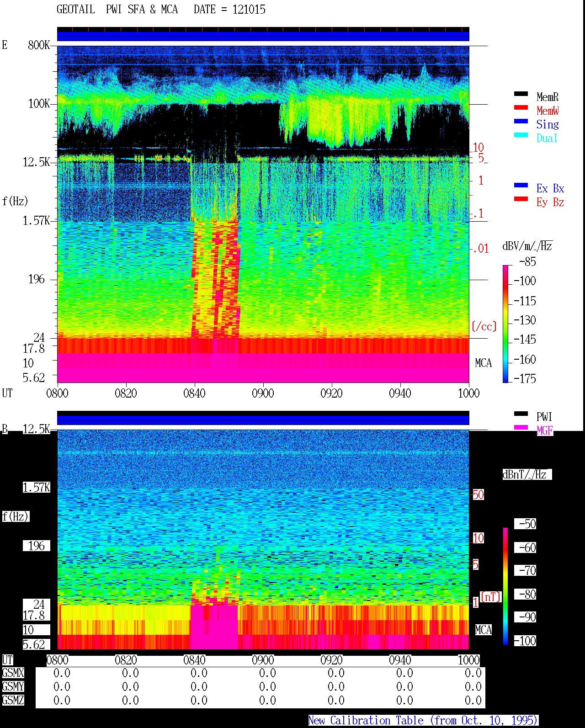The width and height of the screenshot is (585, 728).
Task: Click the 12.5K label on the E panel
Action: [x=36, y=162]
